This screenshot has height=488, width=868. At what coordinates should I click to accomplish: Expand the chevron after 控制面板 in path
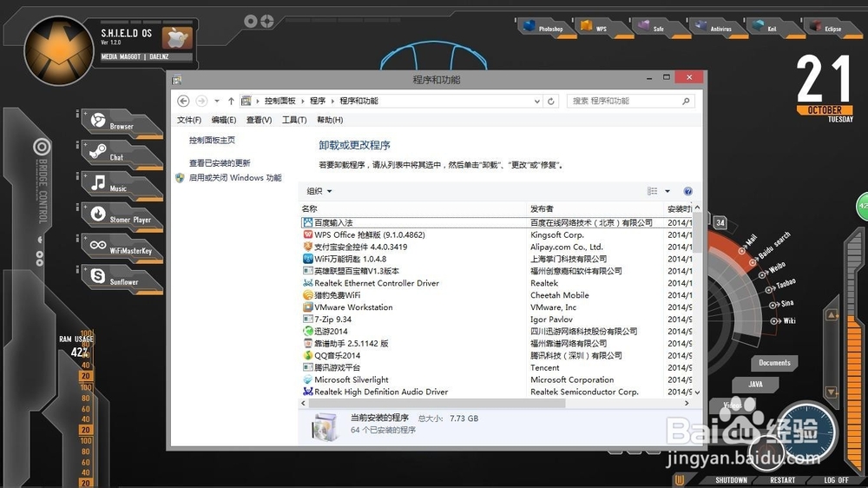tap(303, 101)
